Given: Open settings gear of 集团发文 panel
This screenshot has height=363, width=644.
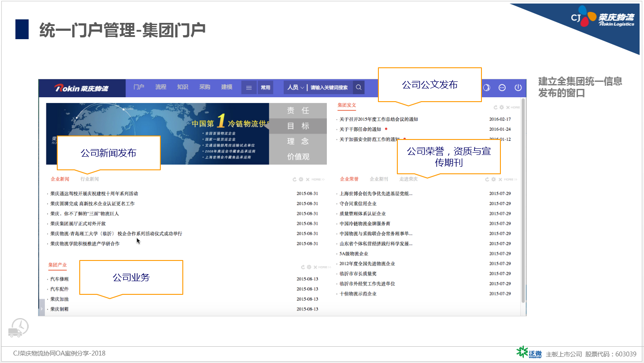Looking at the screenshot, I should [x=502, y=107].
